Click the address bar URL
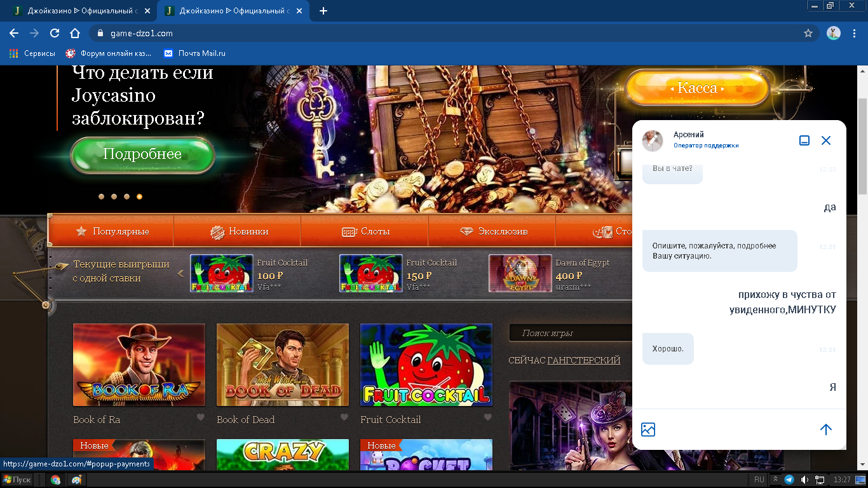 pos(142,33)
